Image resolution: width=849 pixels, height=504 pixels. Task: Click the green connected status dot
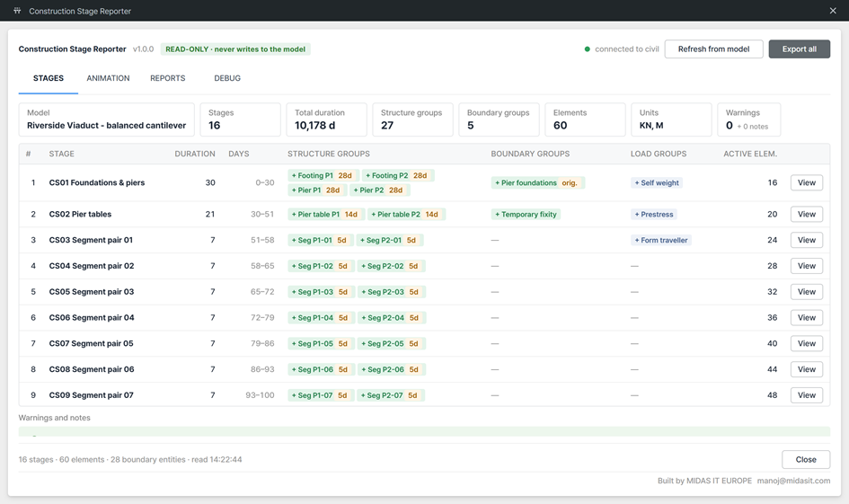pos(587,49)
